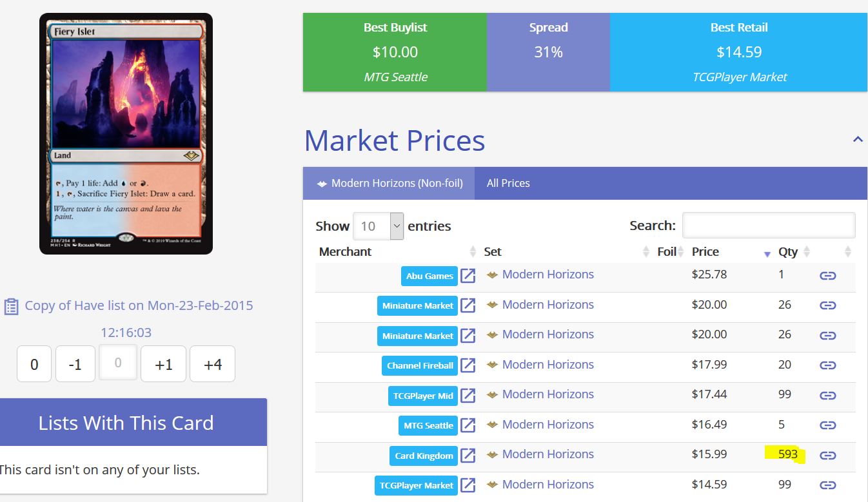Open external link icon beside TCGPlayer Market
The image size is (868, 502).
pos(468,485)
